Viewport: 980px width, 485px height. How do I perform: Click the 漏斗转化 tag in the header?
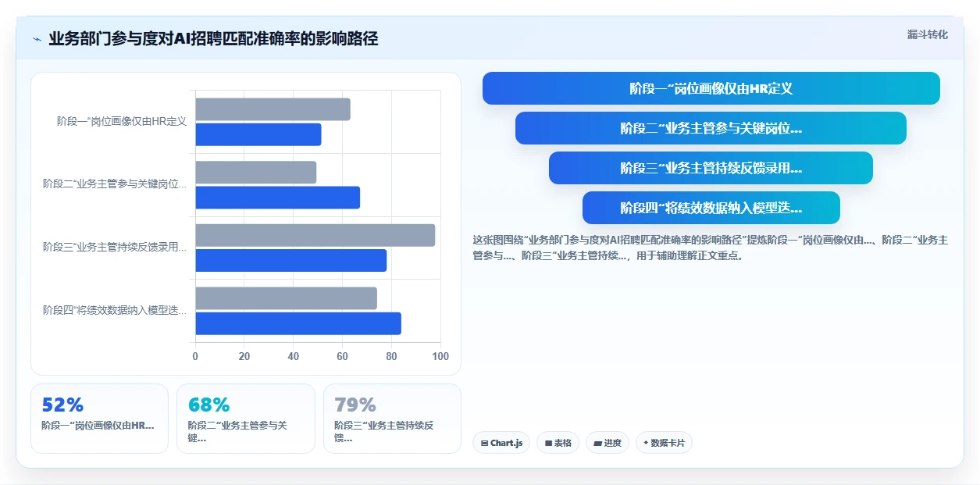tap(927, 34)
